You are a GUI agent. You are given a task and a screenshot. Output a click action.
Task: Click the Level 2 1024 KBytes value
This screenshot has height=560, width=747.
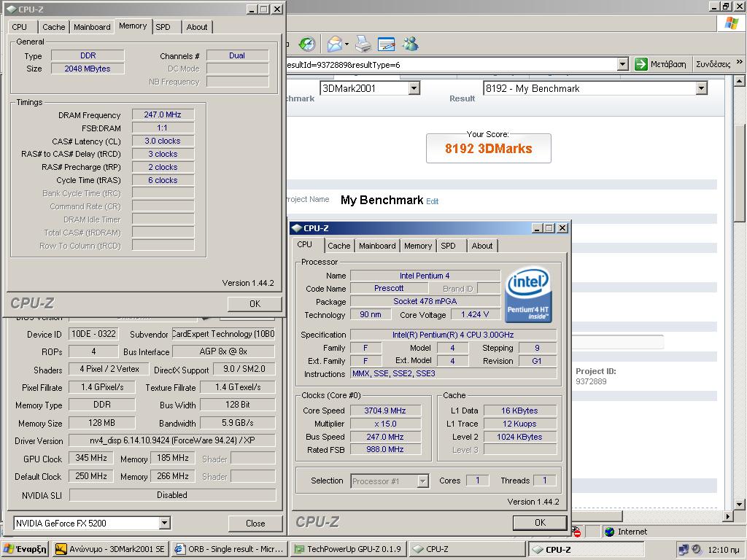tap(519, 437)
